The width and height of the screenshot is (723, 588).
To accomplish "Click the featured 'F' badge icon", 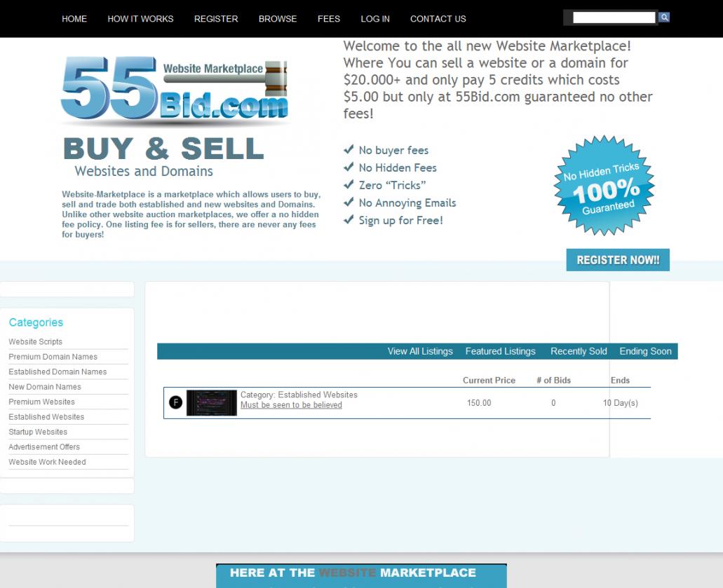I will 176,402.
